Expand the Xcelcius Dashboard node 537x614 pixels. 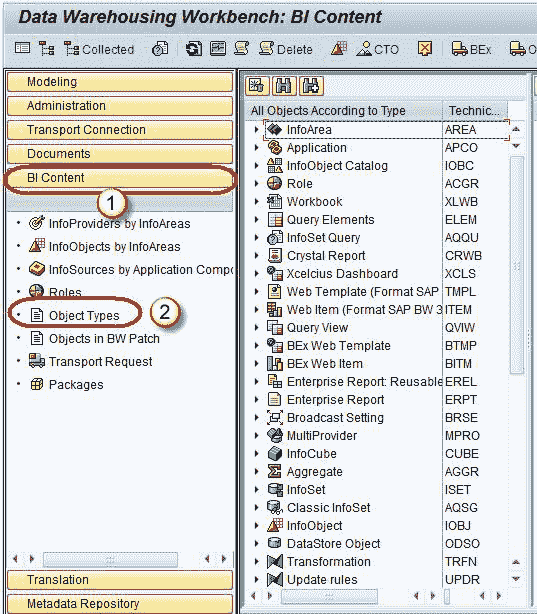pyautogui.click(x=257, y=273)
